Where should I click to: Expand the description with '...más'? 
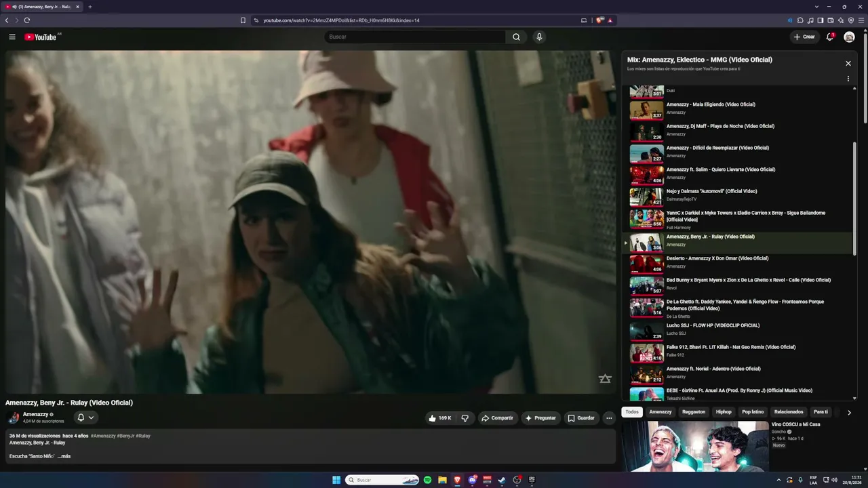coord(64,456)
